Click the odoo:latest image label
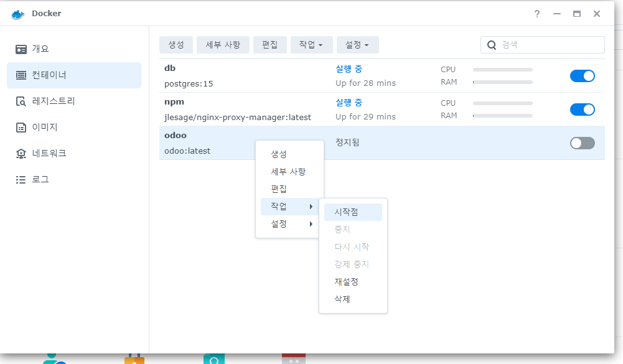 click(x=187, y=151)
